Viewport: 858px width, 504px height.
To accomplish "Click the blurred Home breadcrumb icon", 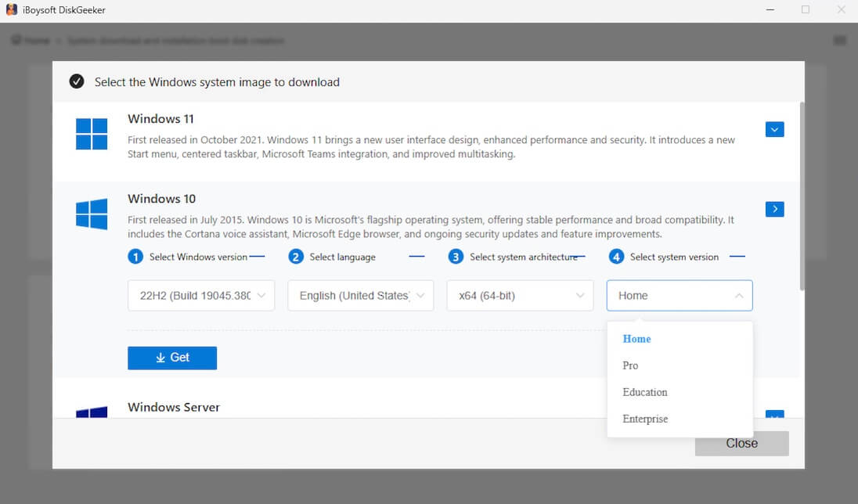I will [x=16, y=41].
